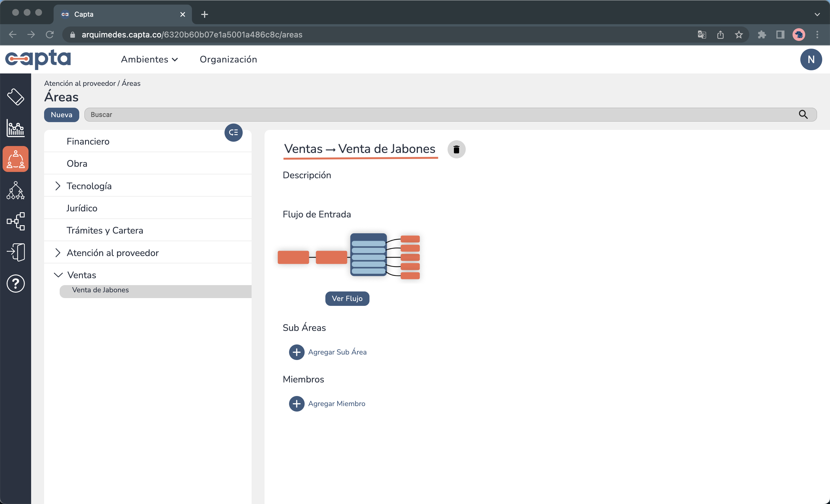Expand the Tecnología area
This screenshot has width=830, height=504.
58,186
